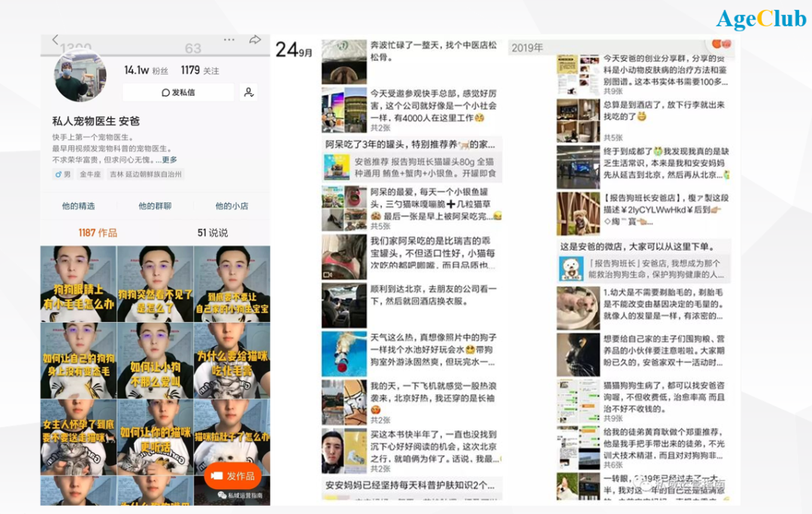Open post 猫猫狗狗生病了,都可以找安爸咨询
The width and height of the screenshot is (812, 514).
click(x=643, y=400)
